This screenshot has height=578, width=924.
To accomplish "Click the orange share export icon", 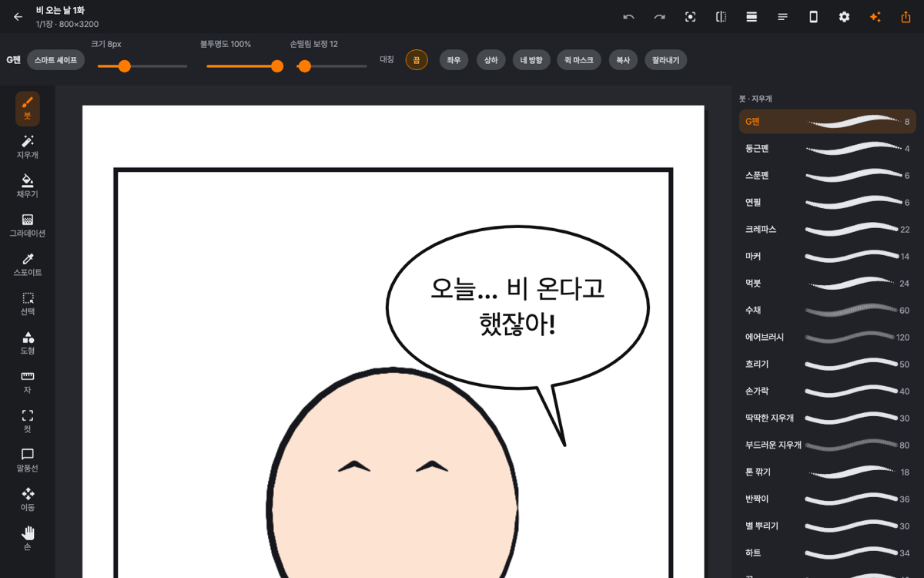I will pyautogui.click(x=906, y=17).
